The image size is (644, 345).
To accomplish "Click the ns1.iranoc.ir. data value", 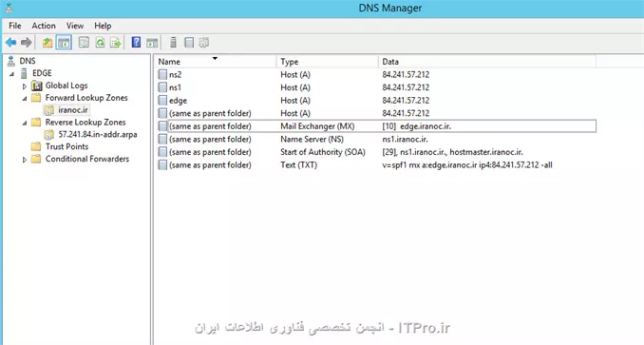I will (405, 139).
